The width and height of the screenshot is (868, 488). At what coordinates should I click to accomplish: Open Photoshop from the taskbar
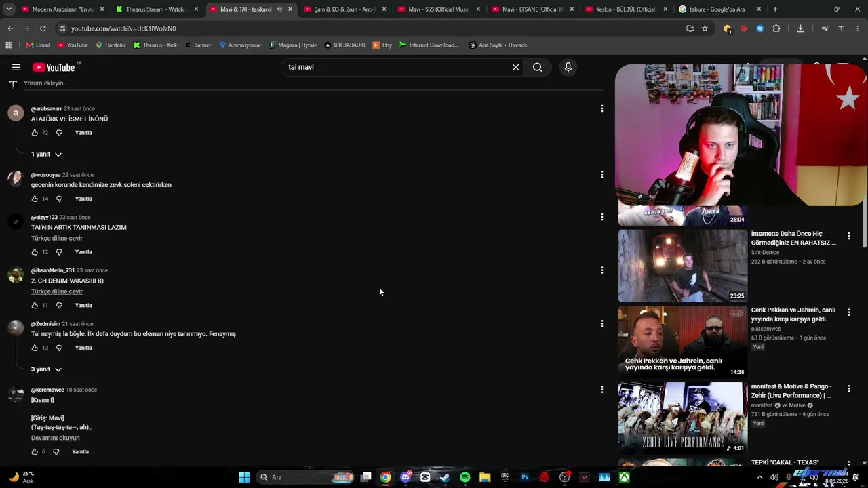click(x=525, y=477)
